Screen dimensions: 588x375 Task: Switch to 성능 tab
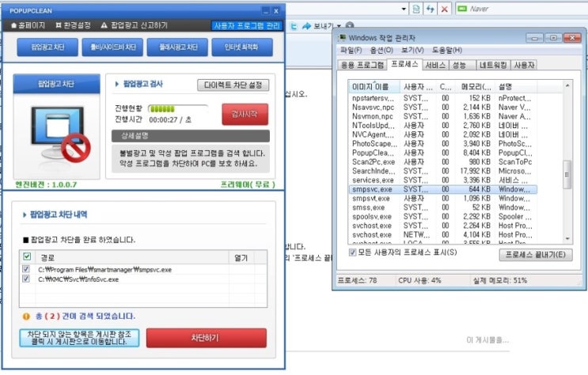(461, 65)
